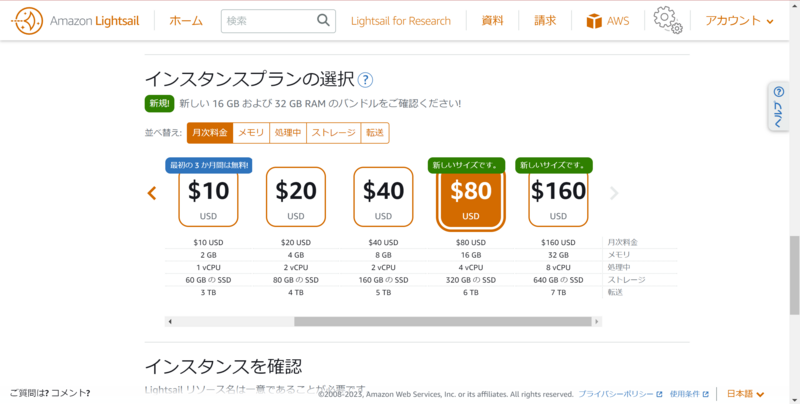The height and width of the screenshot is (404, 800).
Task: Click the search magnifier icon
Action: point(323,20)
